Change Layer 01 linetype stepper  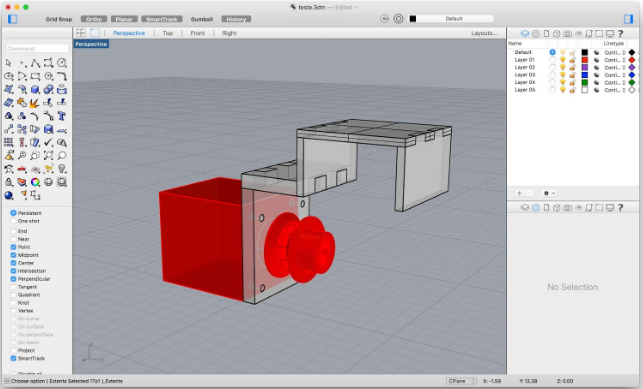(624, 60)
